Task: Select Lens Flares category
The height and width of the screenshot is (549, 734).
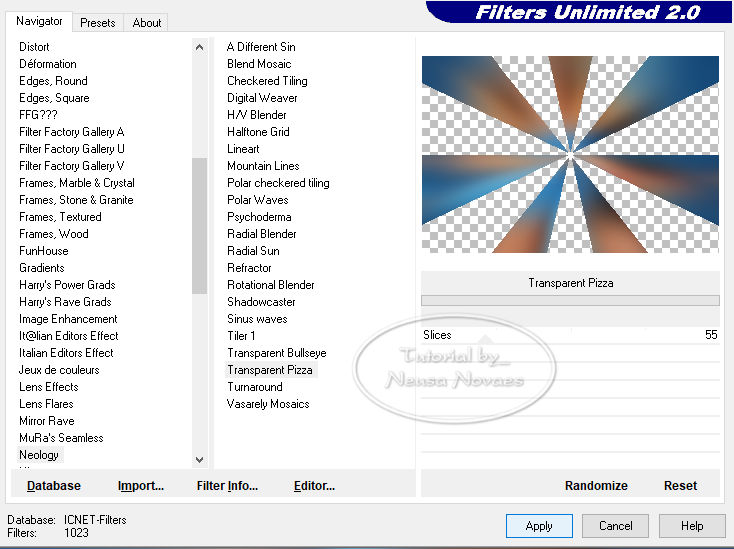Action: point(46,404)
